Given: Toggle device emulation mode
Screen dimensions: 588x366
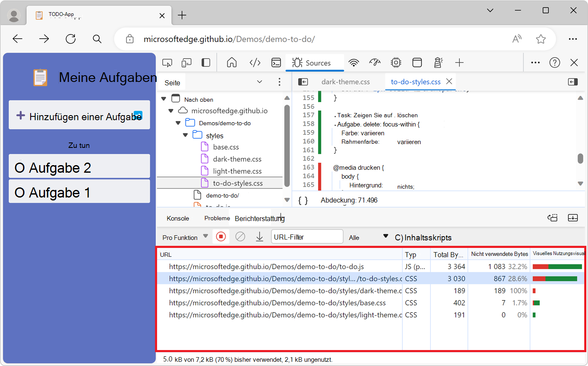Looking at the screenshot, I should point(186,62).
